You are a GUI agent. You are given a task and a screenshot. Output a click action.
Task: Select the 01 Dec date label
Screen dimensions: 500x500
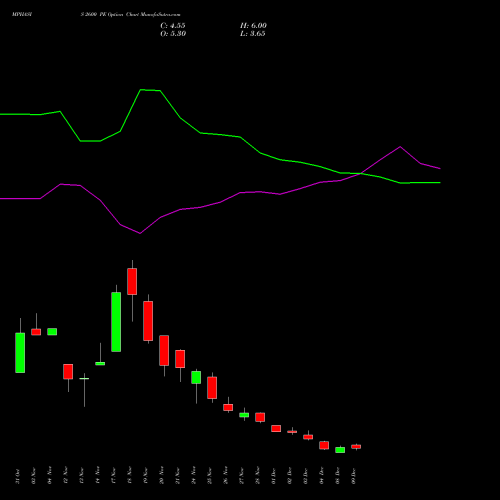coord(274,476)
